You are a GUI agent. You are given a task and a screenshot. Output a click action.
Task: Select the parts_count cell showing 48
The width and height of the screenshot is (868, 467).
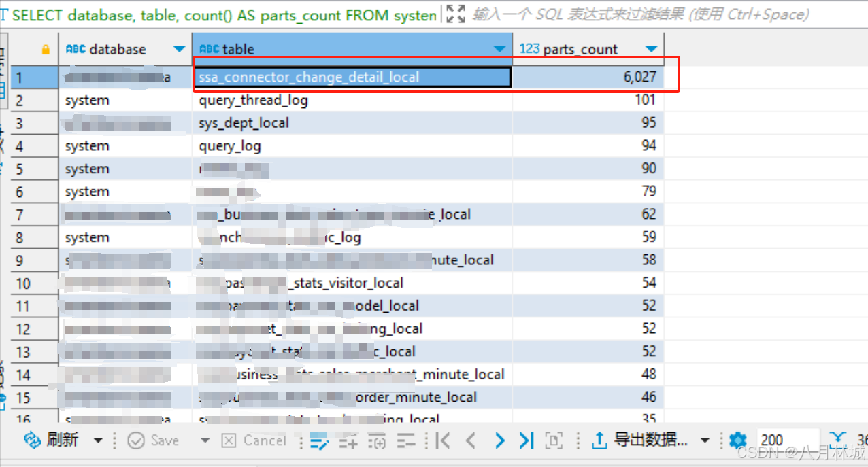tap(588, 375)
